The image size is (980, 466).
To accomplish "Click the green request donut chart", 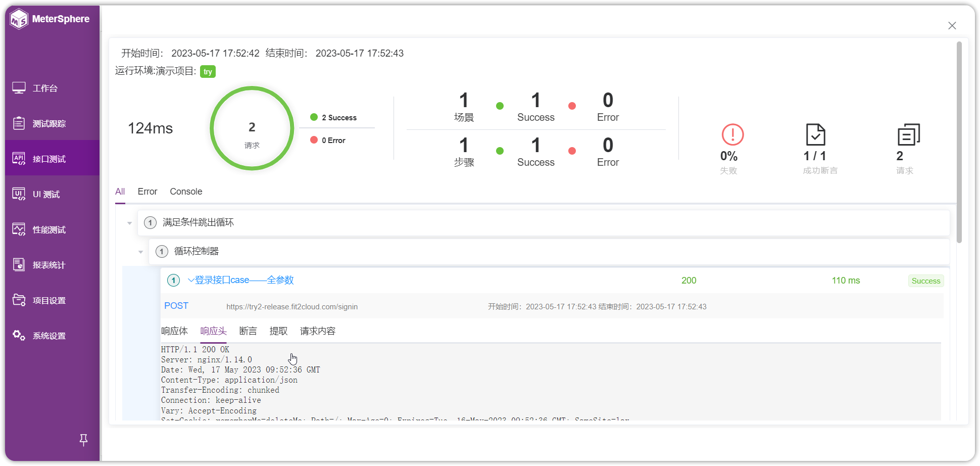I will pos(252,128).
